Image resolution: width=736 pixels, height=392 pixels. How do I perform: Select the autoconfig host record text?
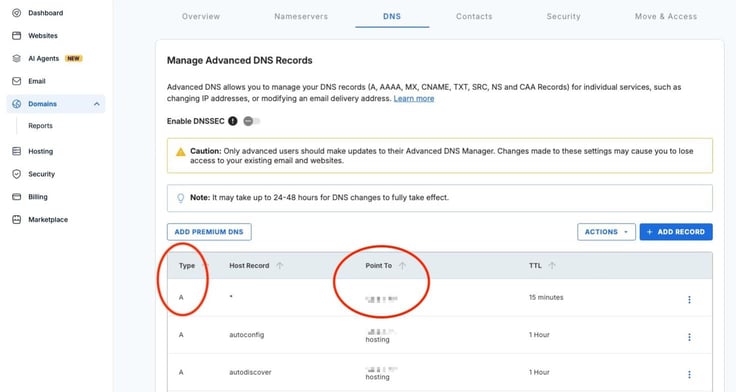[246, 335]
